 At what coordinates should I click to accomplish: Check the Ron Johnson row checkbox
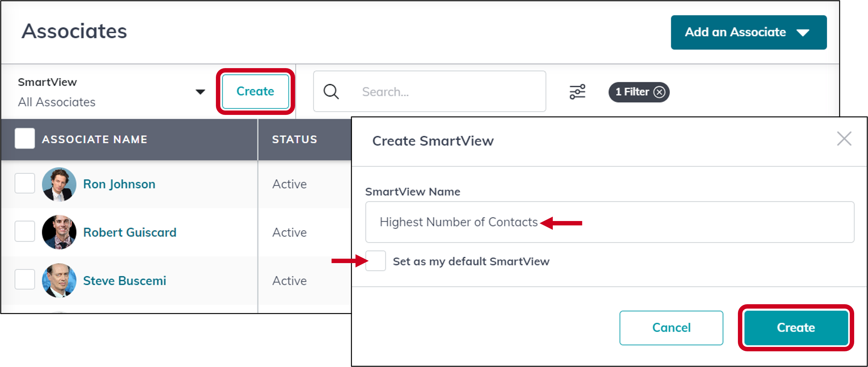[25, 183]
